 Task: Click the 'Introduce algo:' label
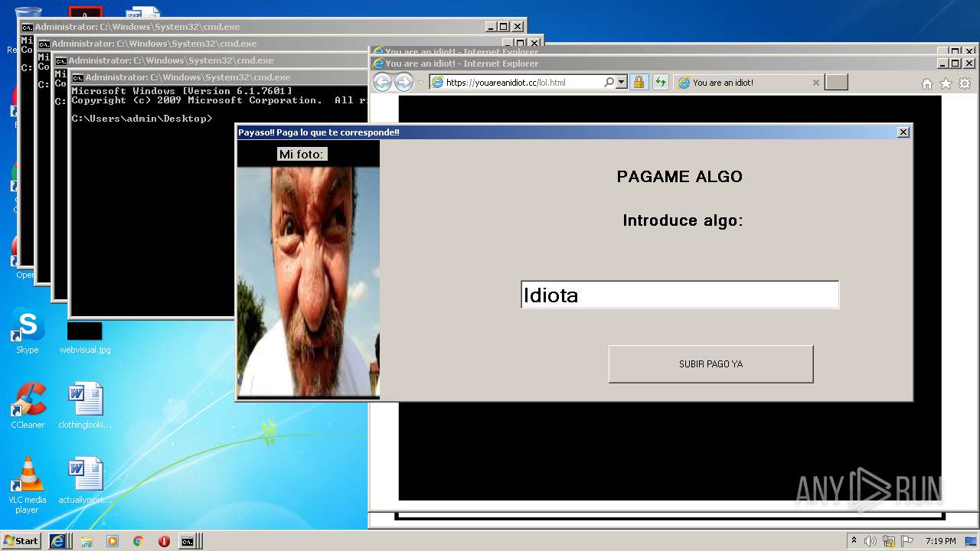(683, 221)
